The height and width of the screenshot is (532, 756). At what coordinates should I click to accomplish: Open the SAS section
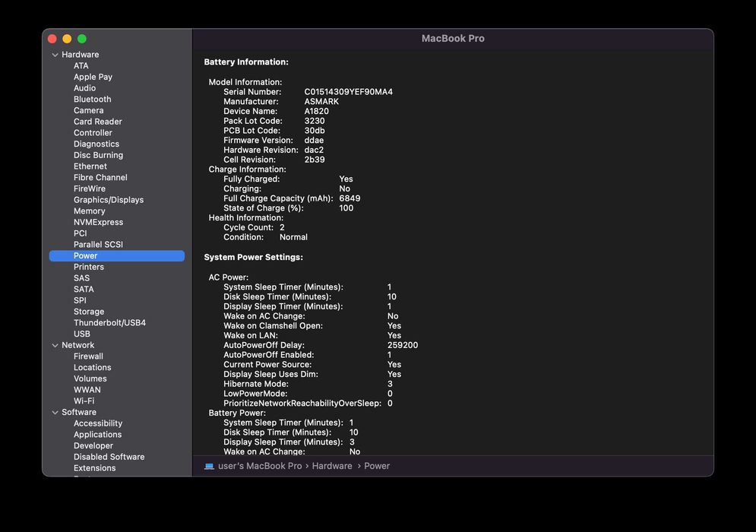click(81, 278)
